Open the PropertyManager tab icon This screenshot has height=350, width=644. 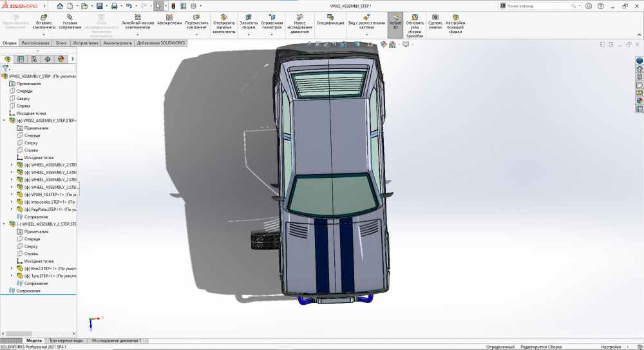(x=21, y=59)
